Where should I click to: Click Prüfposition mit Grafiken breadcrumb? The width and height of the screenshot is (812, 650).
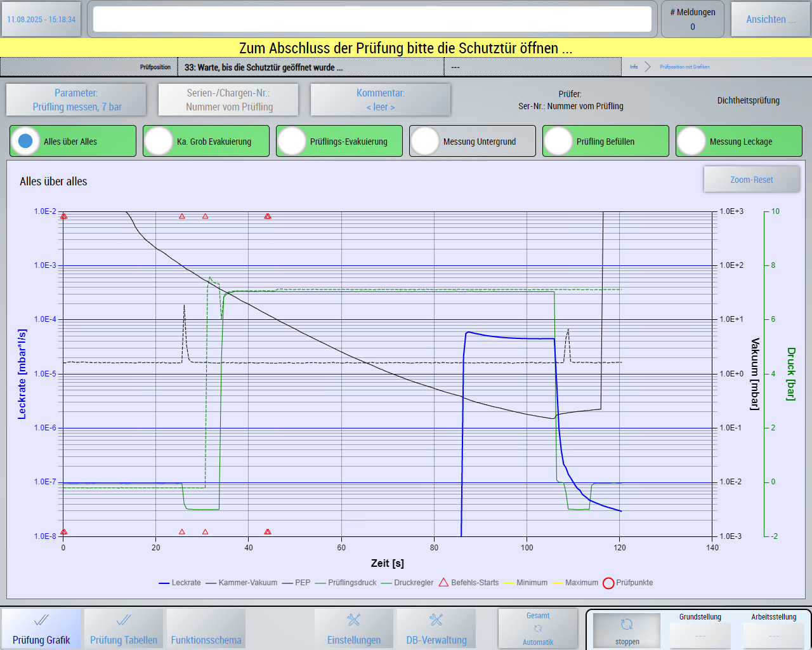click(x=684, y=67)
